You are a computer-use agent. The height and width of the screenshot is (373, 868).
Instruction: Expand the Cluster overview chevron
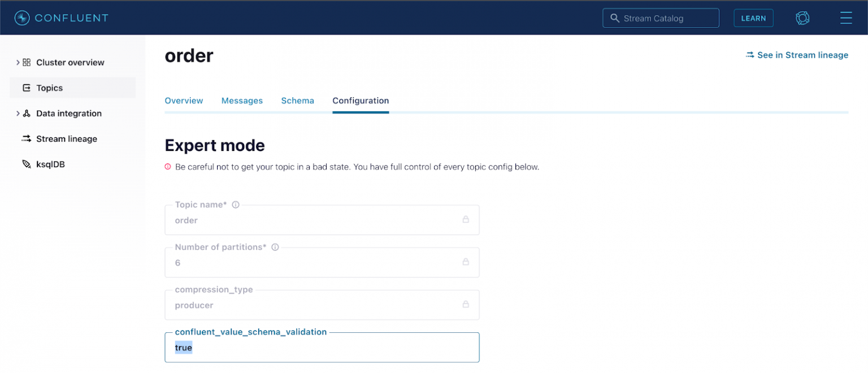[x=18, y=63]
